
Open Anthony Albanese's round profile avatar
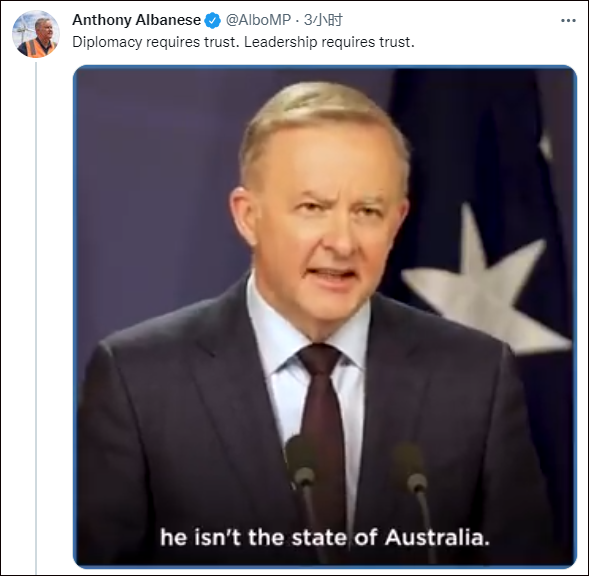pyautogui.click(x=36, y=34)
